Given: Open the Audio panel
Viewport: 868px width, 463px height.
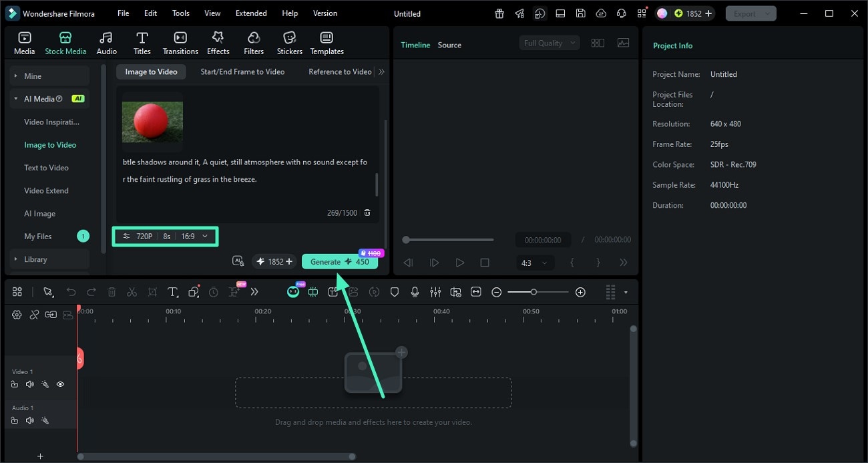Looking at the screenshot, I should point(106,41).
